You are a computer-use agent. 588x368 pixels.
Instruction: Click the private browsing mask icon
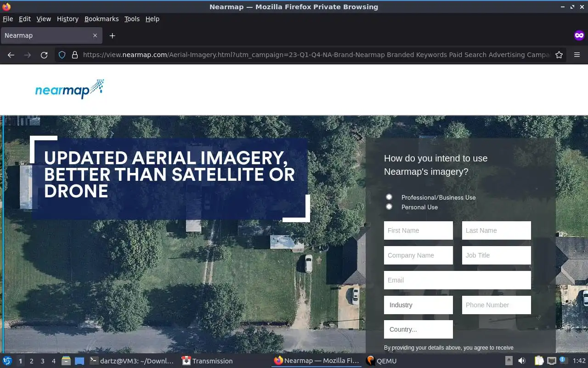[579, 35]
